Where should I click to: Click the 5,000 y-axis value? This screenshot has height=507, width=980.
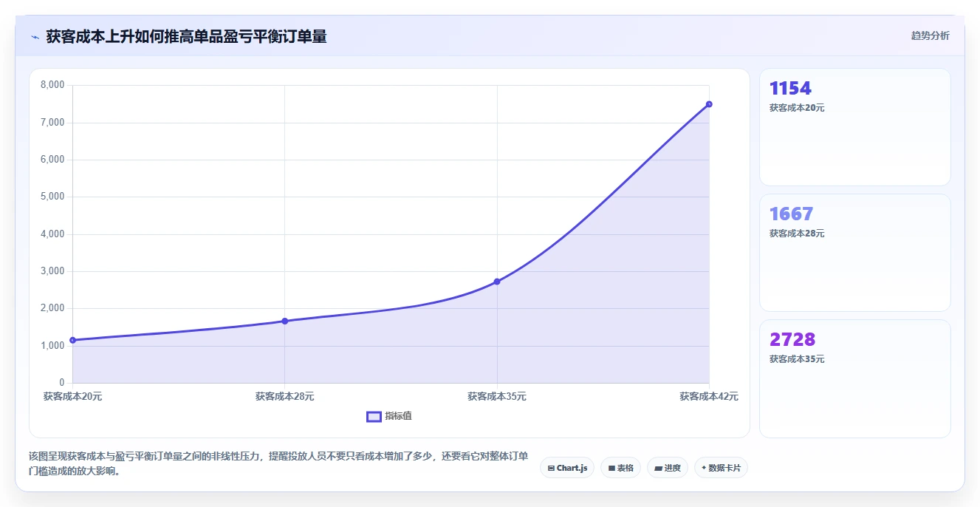click(52, 197)
